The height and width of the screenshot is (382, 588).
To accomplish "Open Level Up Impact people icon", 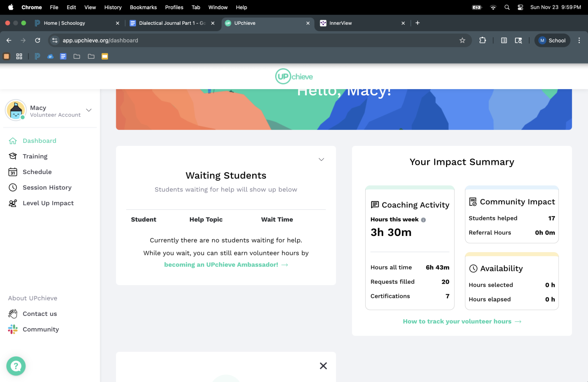I will (x=13, y=203).
